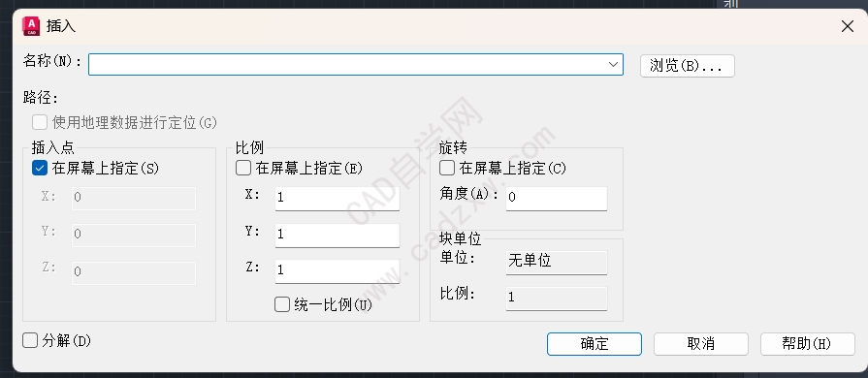Click the scale Y value field
This screenshot has height=378, width=868.
[x=338, y=235]
